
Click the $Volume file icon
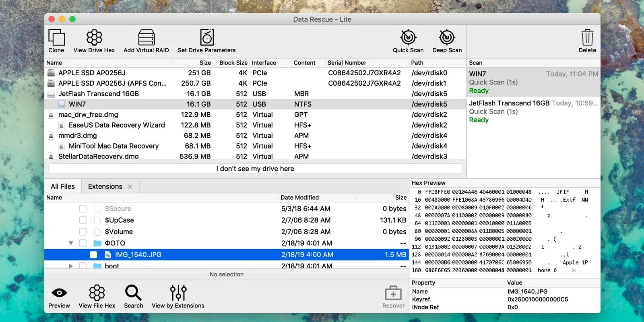tap(97, 231)
